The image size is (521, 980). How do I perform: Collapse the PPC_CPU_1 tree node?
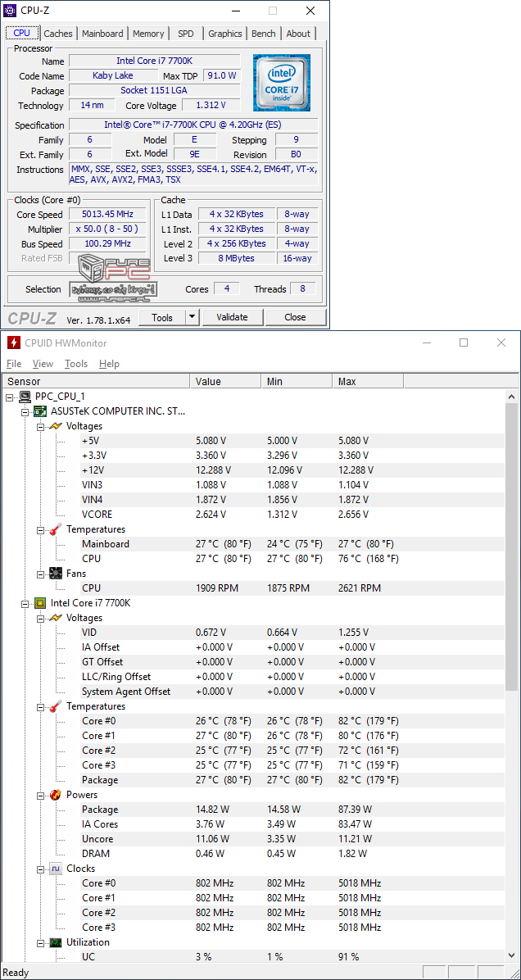point(10,397)
